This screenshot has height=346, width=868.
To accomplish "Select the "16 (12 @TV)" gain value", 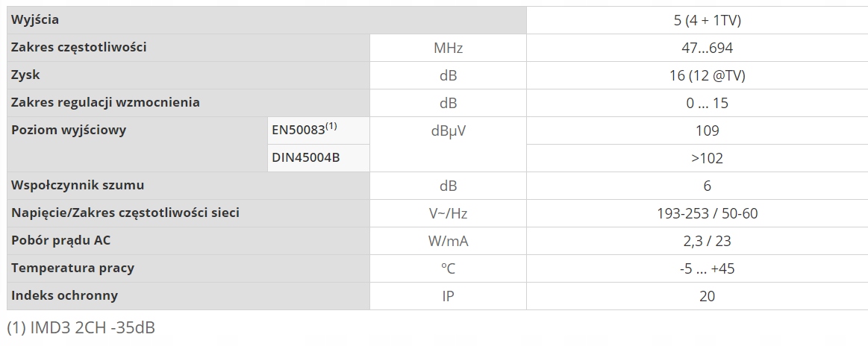I will [707, 76].
